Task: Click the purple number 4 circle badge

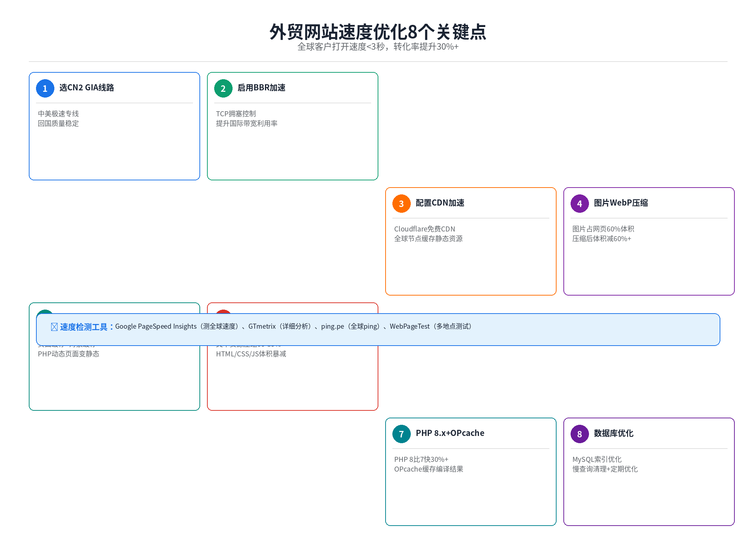Action: point(580,204)
